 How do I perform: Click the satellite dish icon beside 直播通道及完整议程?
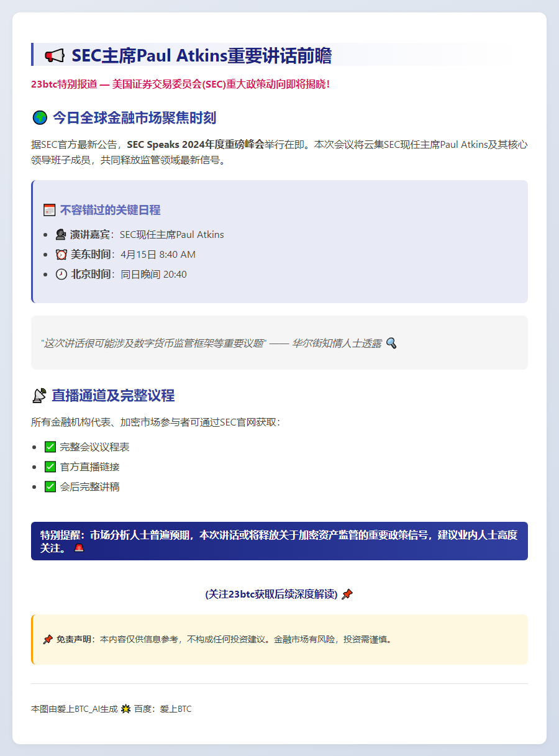point(39,395)
